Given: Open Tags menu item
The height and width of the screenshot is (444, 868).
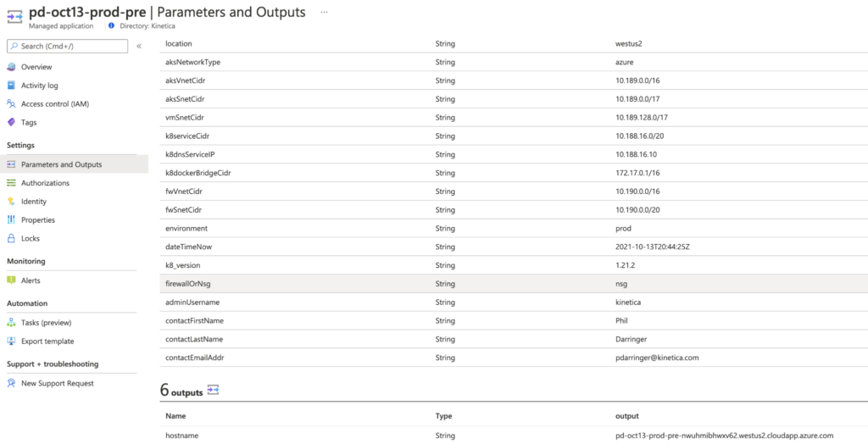Looking at the screenshot, I should [29, 122].
